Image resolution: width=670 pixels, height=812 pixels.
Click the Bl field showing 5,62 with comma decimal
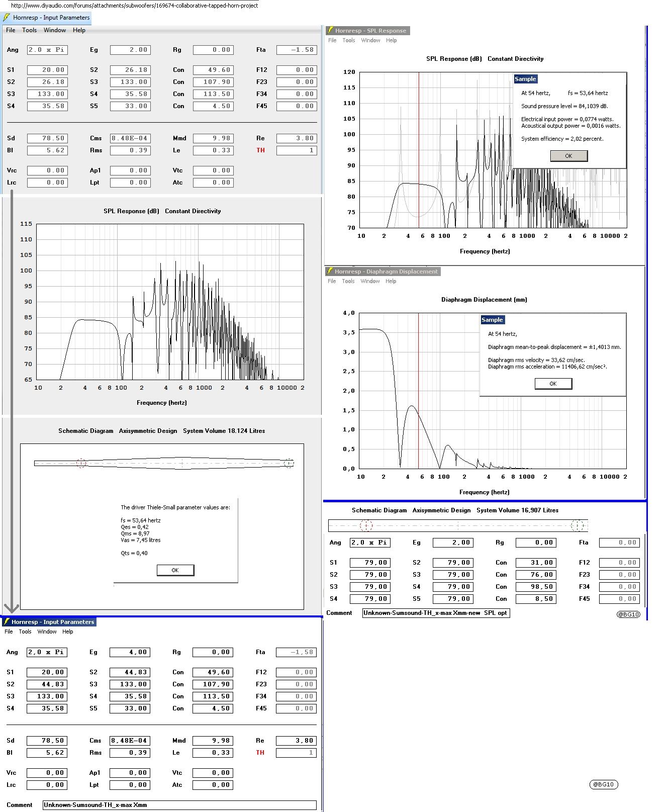47,753
